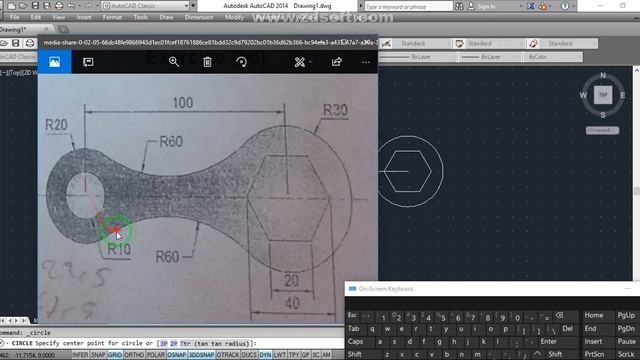
Task: Click the Home key on the On-Screen Keyboard
Action: 594,316
